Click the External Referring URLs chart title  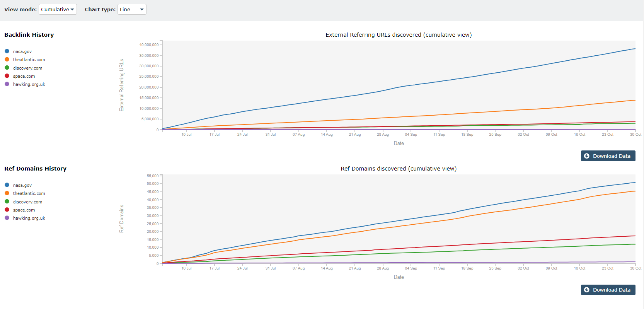pyautogui.click(x=399, y=35)
